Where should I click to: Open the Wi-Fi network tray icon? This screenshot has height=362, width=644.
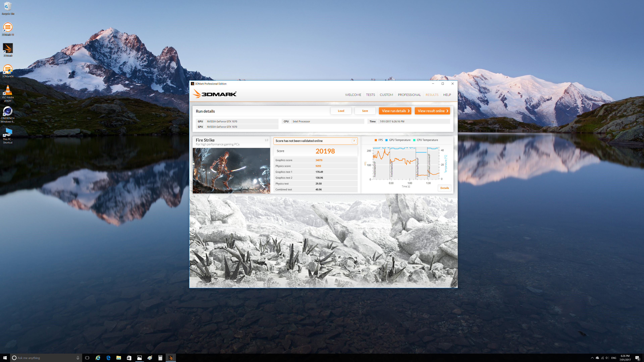[x=602, y=358]
